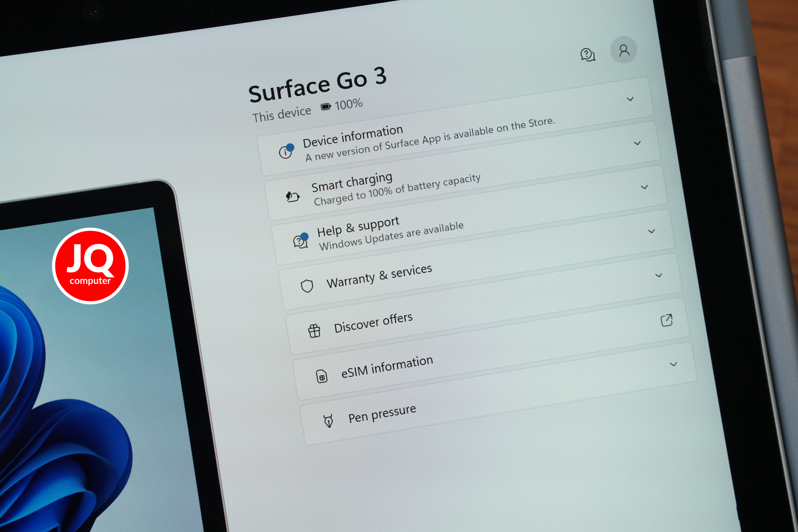Click 'Charged to 100% of battery capacity' text
Image resolution: width=798 pixels, height=532 pixels.
397,190
